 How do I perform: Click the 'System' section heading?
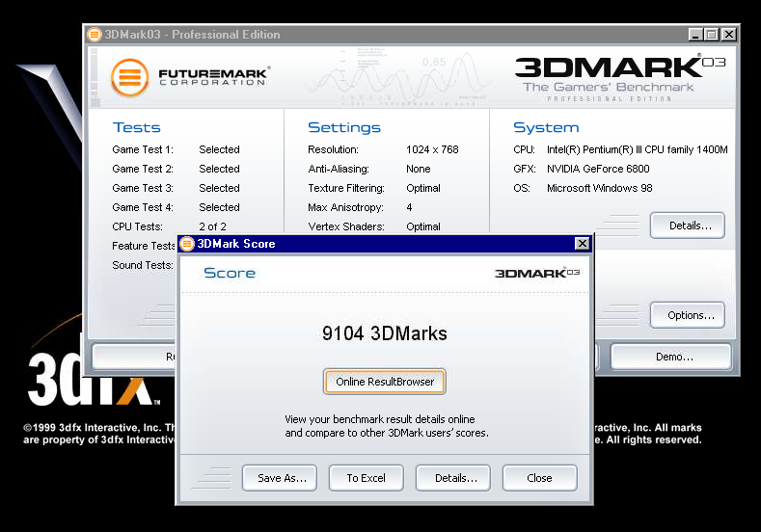click(x=546, y=127)
